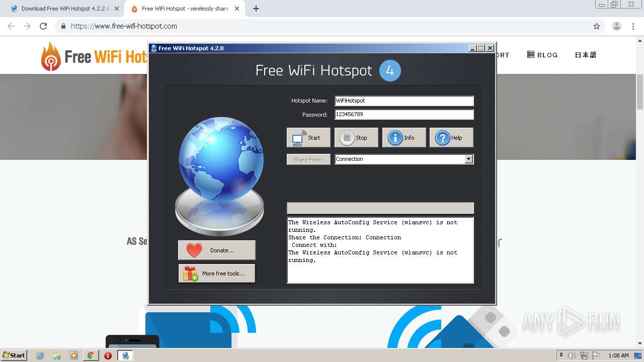Open the Windows Start menu
The width and height of the screenshot is (644, 362).
click(14, 355)
